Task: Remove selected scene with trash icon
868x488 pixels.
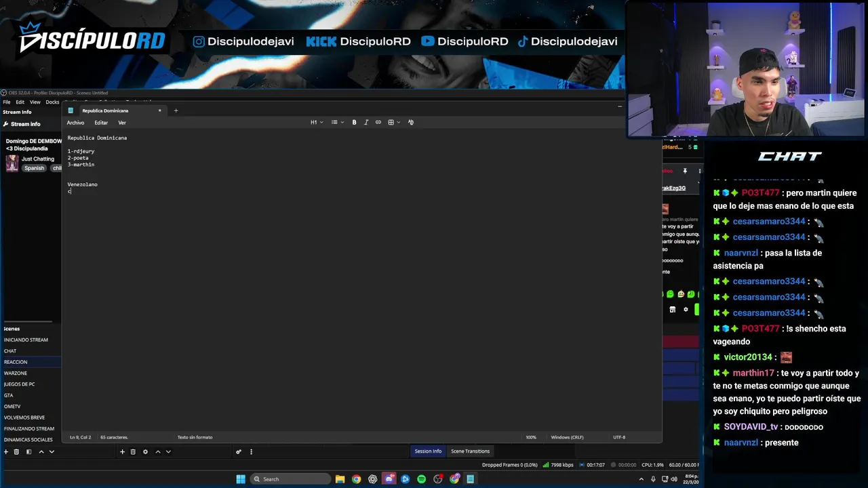Action: pos(16,451)
